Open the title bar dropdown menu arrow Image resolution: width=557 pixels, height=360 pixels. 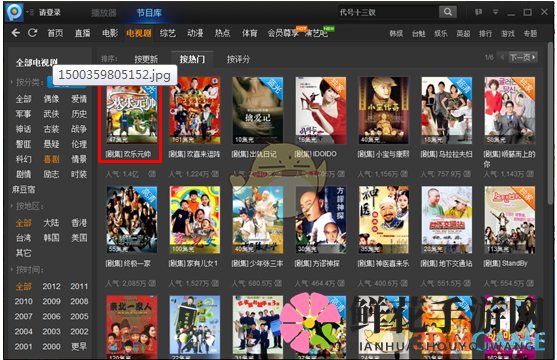(x=495, y=12)
